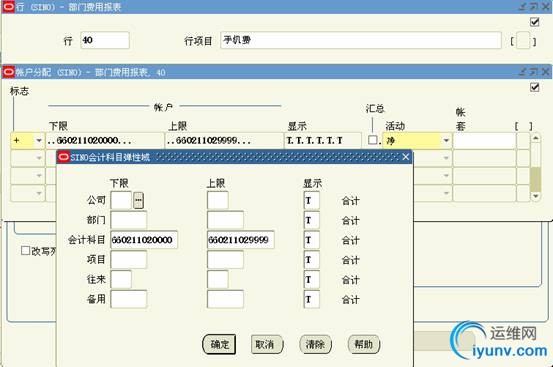Click the 合计 text in 会计科目 row
This screenshot has width=553, height=367.
coord(350,240)
